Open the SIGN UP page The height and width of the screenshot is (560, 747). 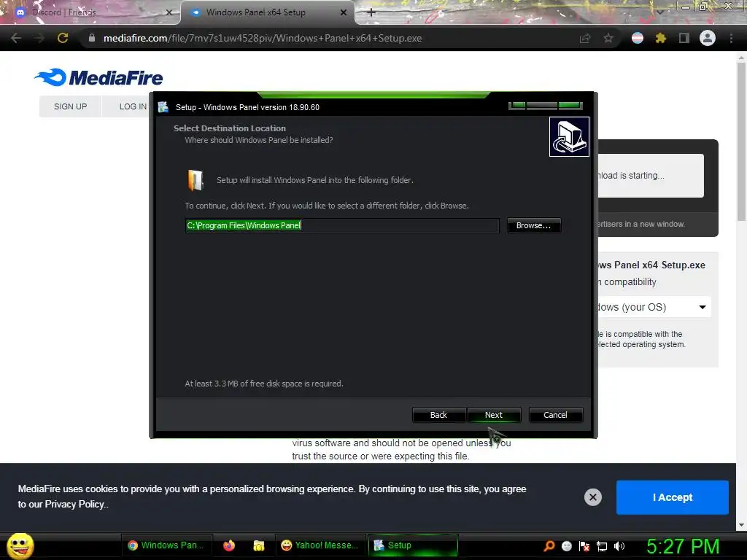coord(71,106)
